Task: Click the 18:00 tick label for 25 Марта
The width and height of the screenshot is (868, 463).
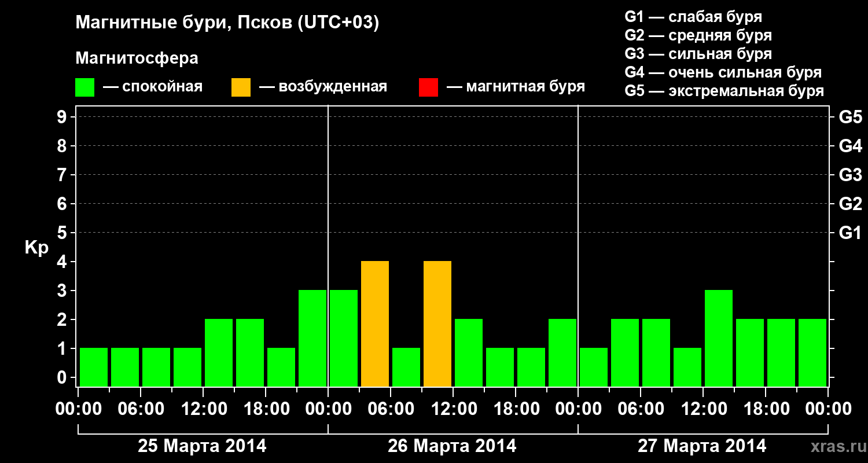Action: 267,409
